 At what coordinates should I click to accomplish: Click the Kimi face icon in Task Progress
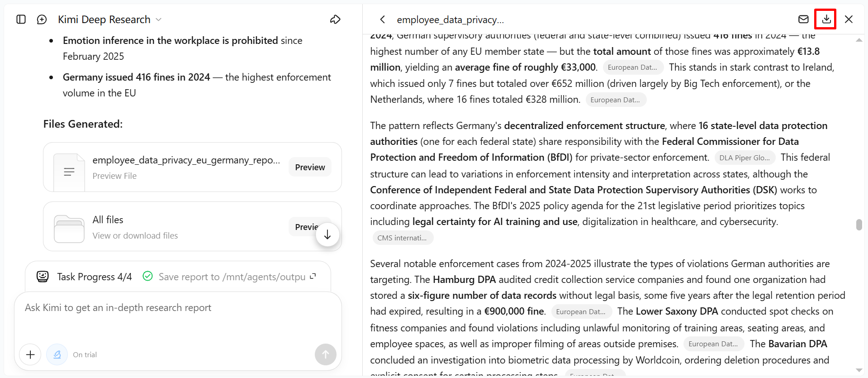point(43,277)
